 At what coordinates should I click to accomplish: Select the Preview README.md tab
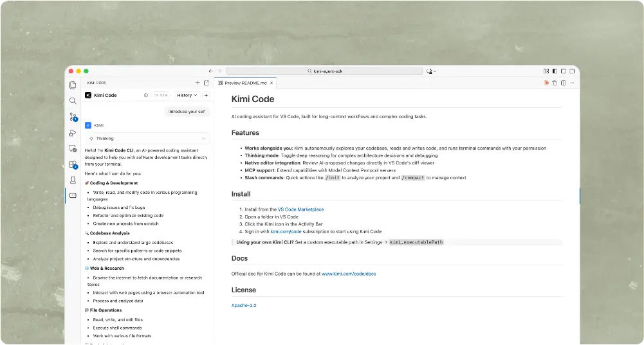tap(244, 83)
